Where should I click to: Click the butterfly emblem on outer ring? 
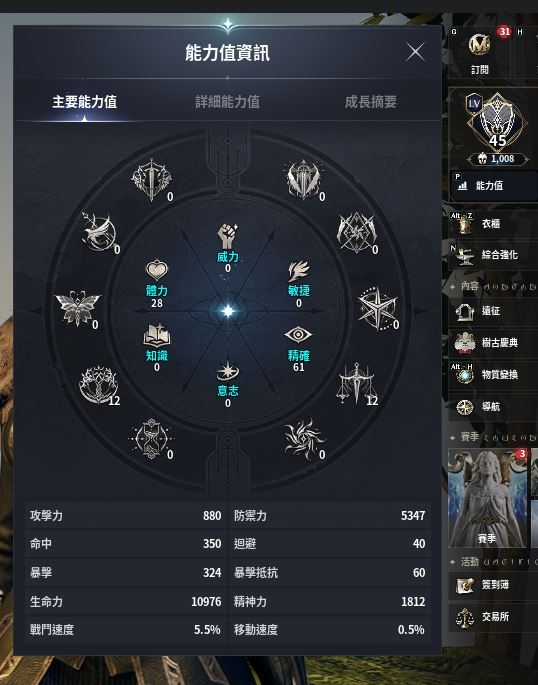point(77,308)
